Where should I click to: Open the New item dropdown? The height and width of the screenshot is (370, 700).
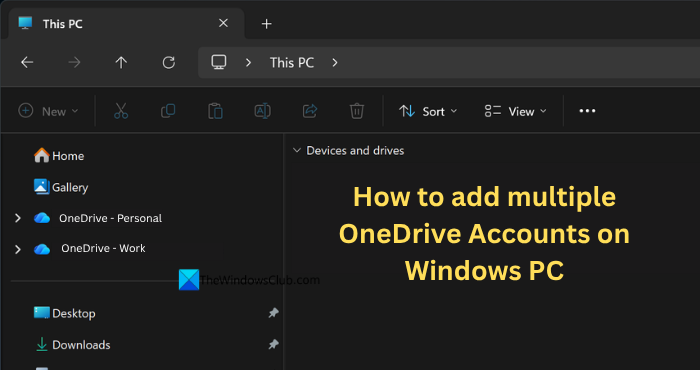48,111
